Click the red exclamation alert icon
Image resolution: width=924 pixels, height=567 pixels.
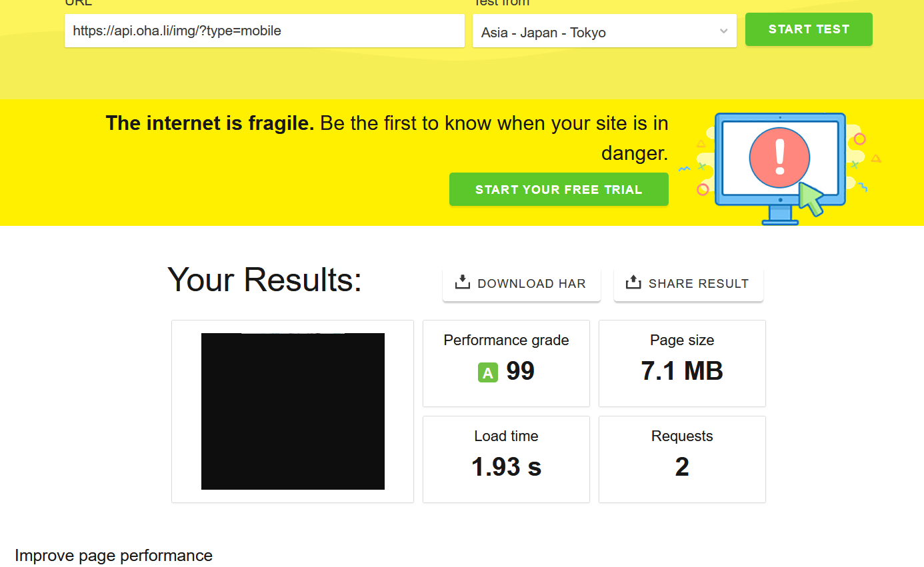(x=779, y=158)
